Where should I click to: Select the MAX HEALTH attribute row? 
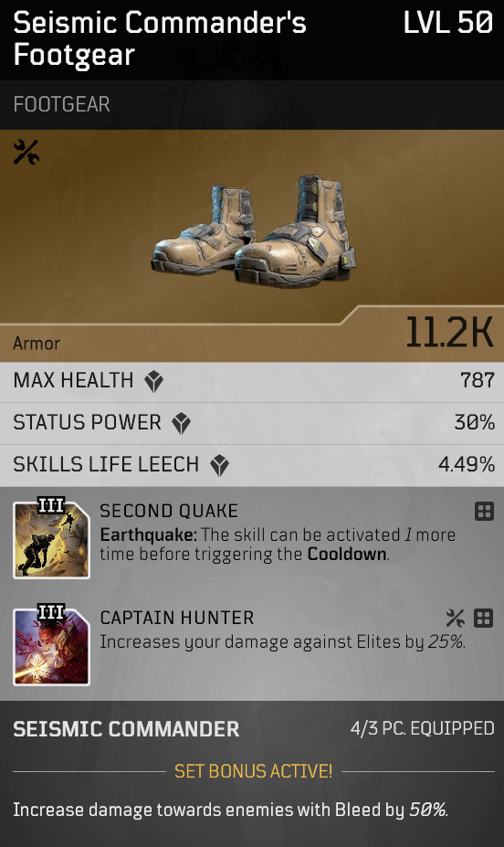click(x=252, y=382)
